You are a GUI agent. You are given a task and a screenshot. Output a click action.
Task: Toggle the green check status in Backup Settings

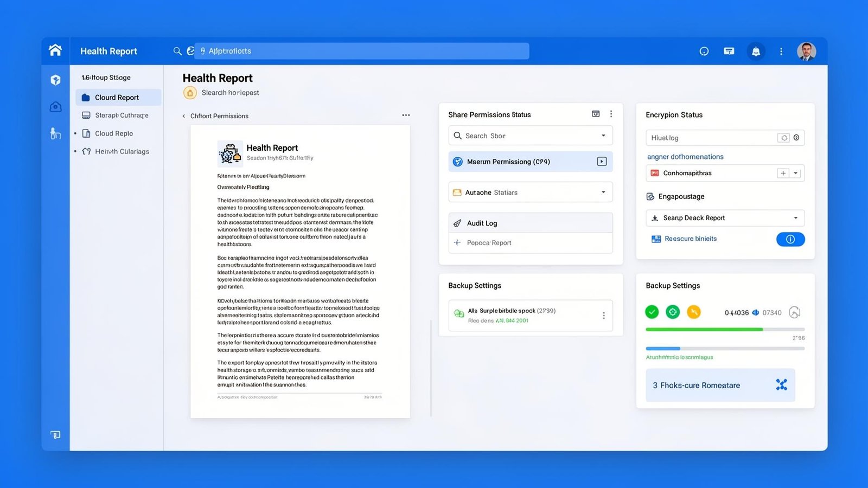652,312
